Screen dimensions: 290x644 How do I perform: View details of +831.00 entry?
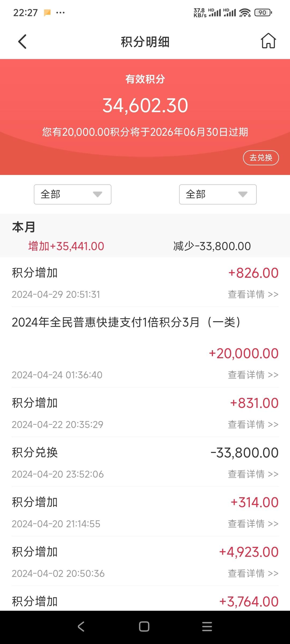(x=253, y=425)
